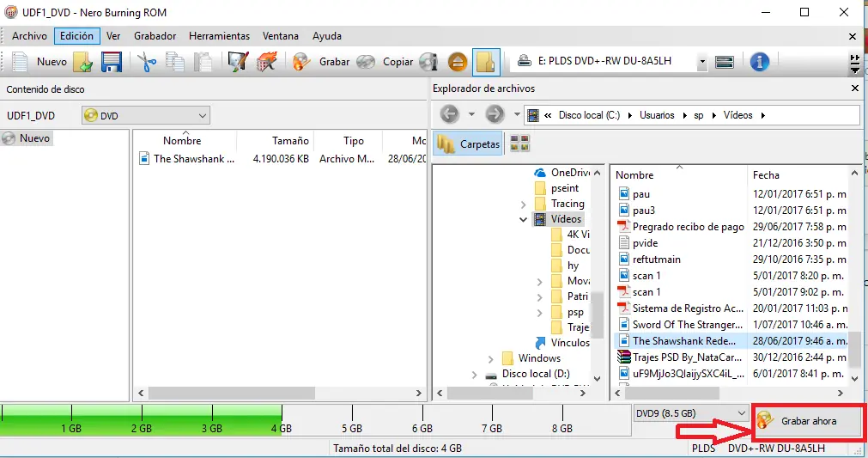
Task: Click the explorer back arrow
Action: click(450, 114)
